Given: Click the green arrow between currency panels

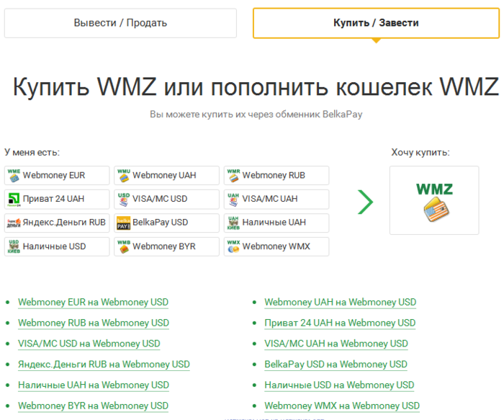Looking at the screenshot, I should click(x=365, y=202).
